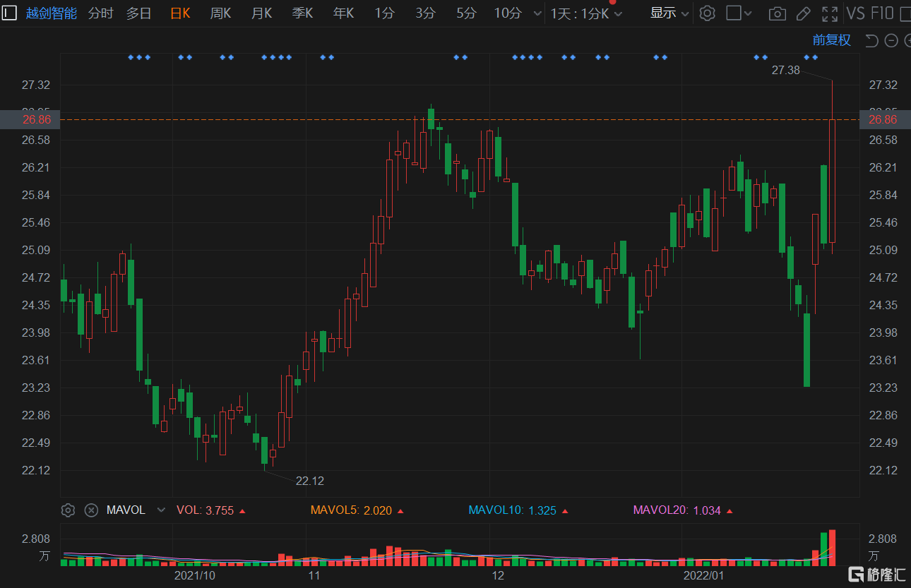
Task: Select the 日K daily candlestick tab
Action: pyautogui.click(x=180, y=13)
